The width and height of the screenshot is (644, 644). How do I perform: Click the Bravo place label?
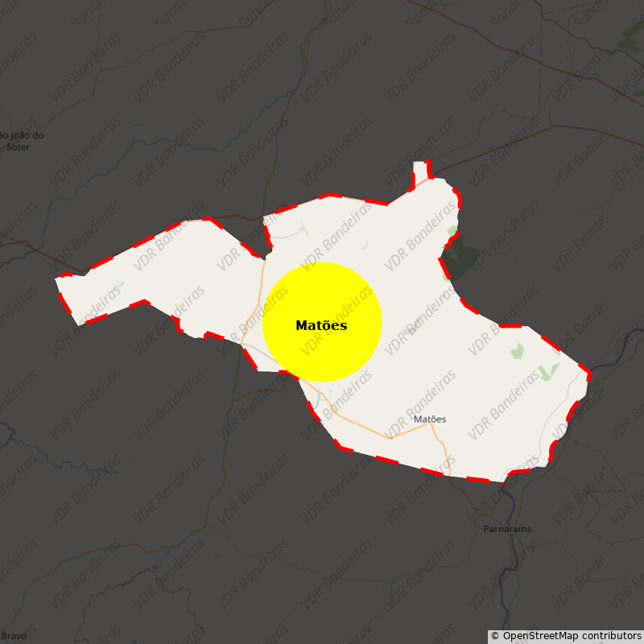13,636
